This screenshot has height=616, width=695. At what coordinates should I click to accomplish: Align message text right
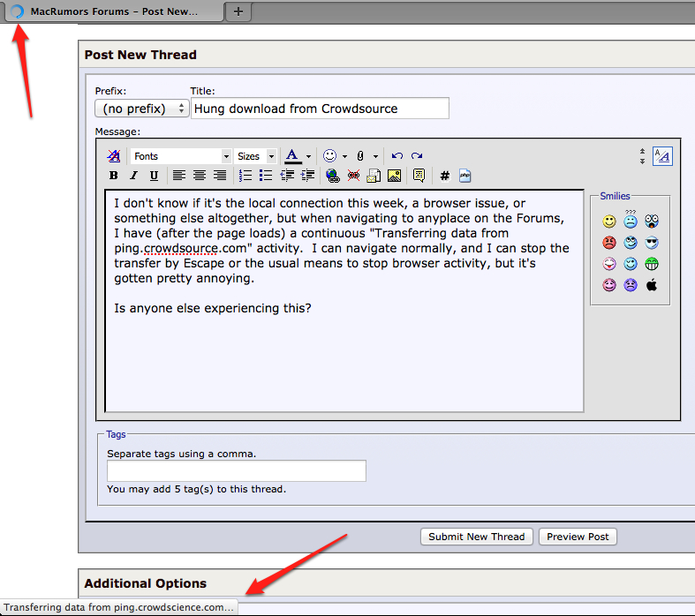220,176
